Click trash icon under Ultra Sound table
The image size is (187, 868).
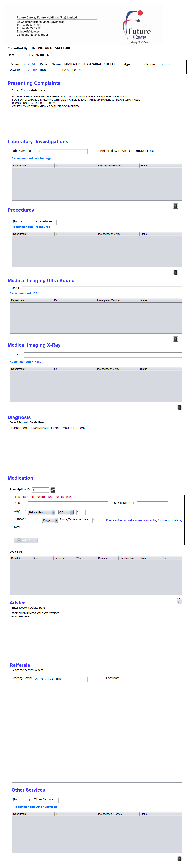175,339
